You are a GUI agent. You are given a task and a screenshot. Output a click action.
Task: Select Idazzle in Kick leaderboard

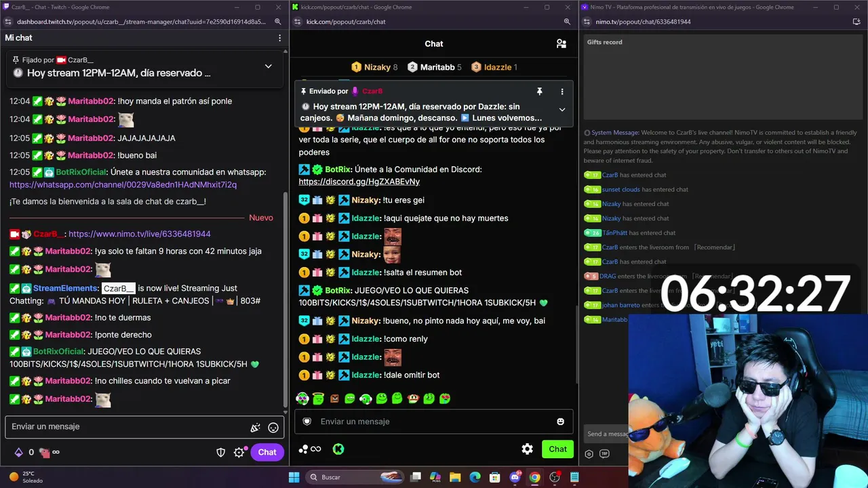point(494,67)
